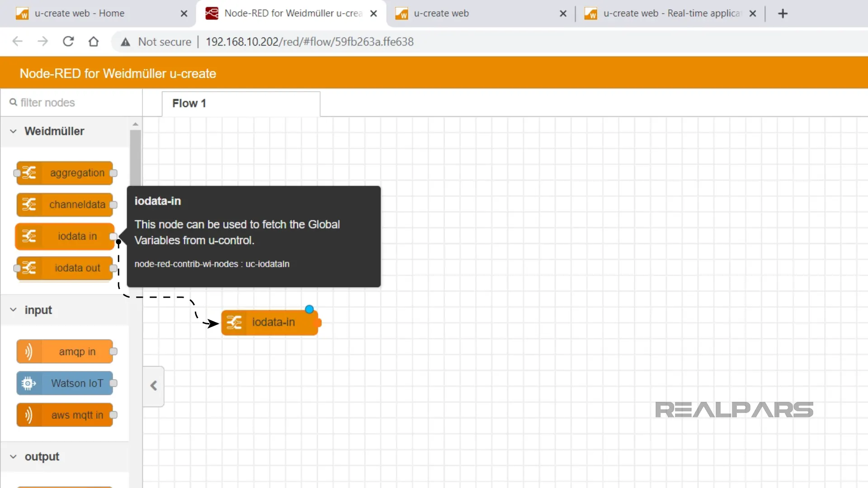868x488 pixels.
Task: Click the iodata-in node on canvas
Action: click(269, 322)
